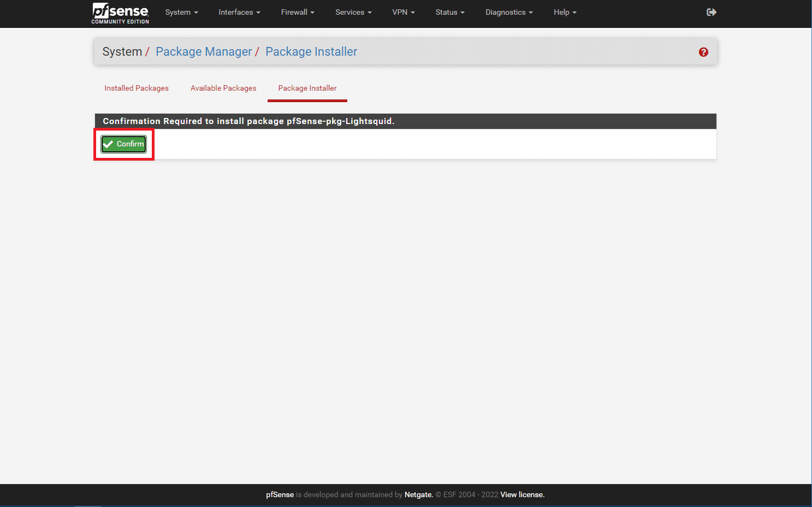Follow the Package Manager breadcrumb link
The image size is (812, 507).
(204, 51)
